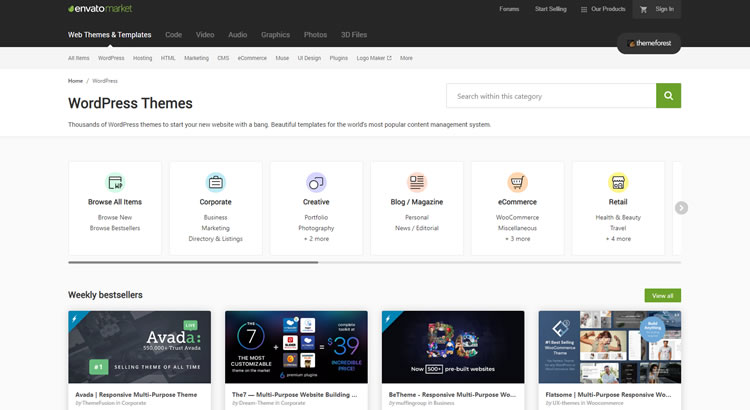Viewport: 750px width, 410px height.
Task: Click the View all button
Action: (x=662, y=296)
